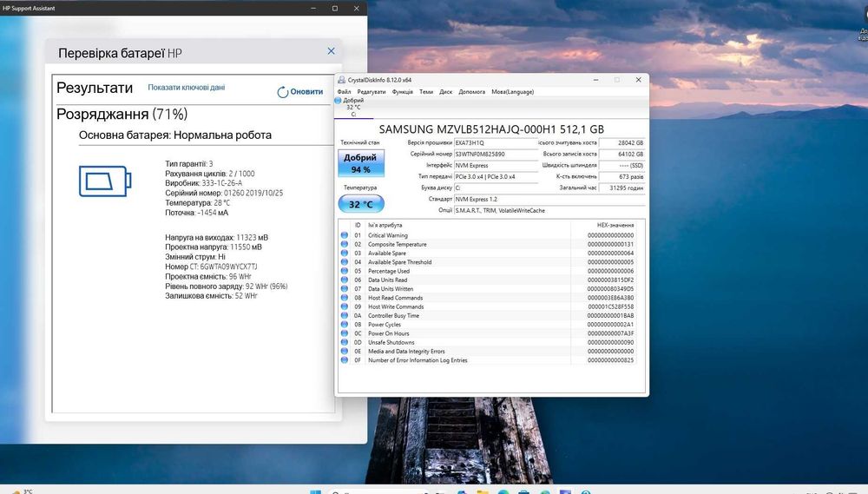Open the Допомога menu
This screenshot has width=868, height=494.
(x=471, y=92)
